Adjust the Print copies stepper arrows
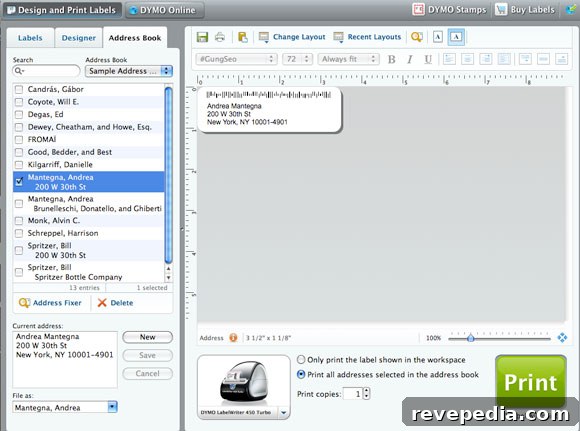 [x=366, y=393]
